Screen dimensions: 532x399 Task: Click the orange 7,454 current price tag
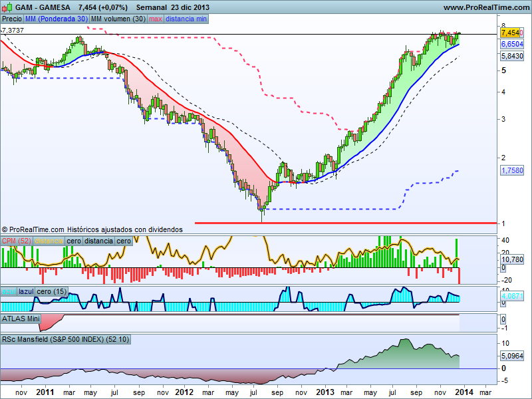tap(511, 33)
